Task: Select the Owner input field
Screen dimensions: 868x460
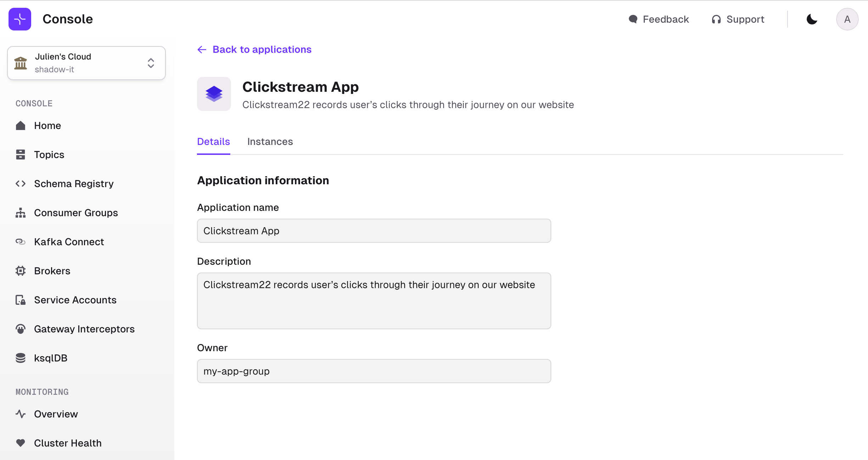Action: 374,371
